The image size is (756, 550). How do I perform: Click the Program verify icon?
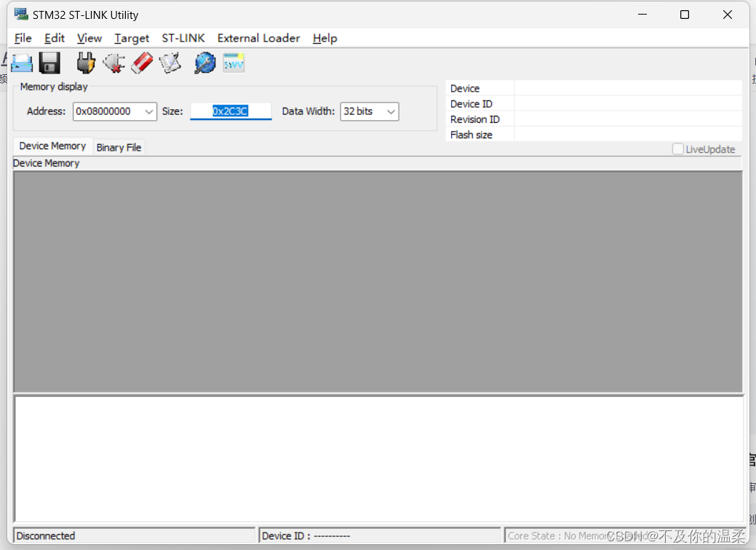coord(170,63)
